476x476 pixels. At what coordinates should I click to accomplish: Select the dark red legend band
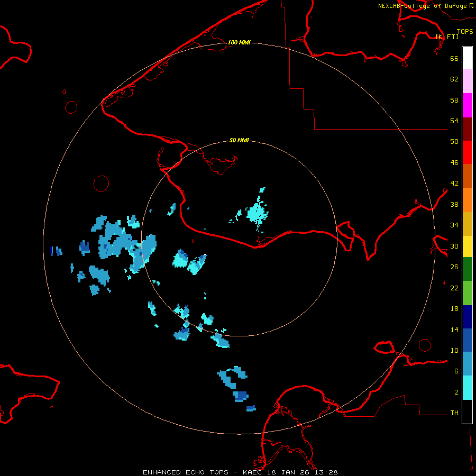(x=467, y=129)
